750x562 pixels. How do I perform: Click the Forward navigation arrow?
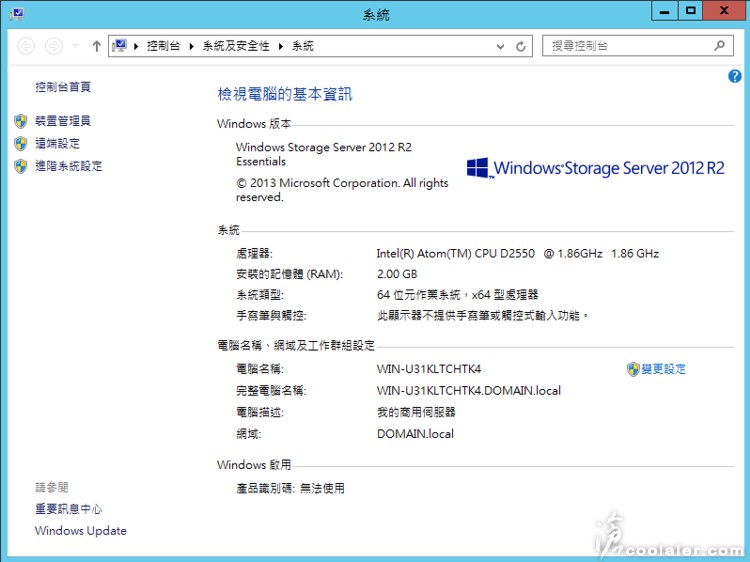54,46
